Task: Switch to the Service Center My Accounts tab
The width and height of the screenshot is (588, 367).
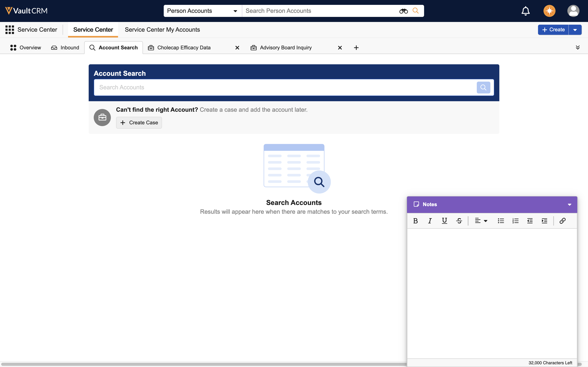Action: tap(162, 30)
